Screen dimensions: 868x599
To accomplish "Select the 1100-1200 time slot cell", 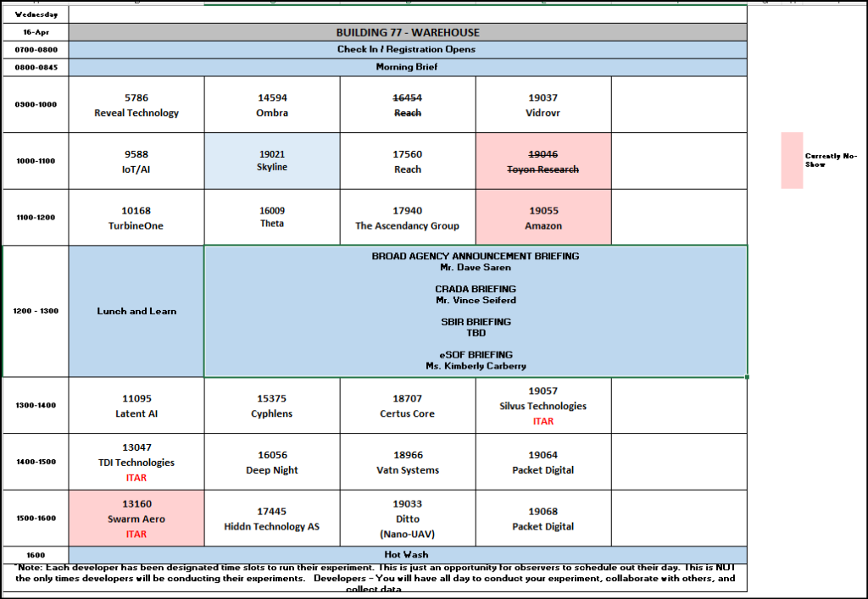I will [36, 218].
